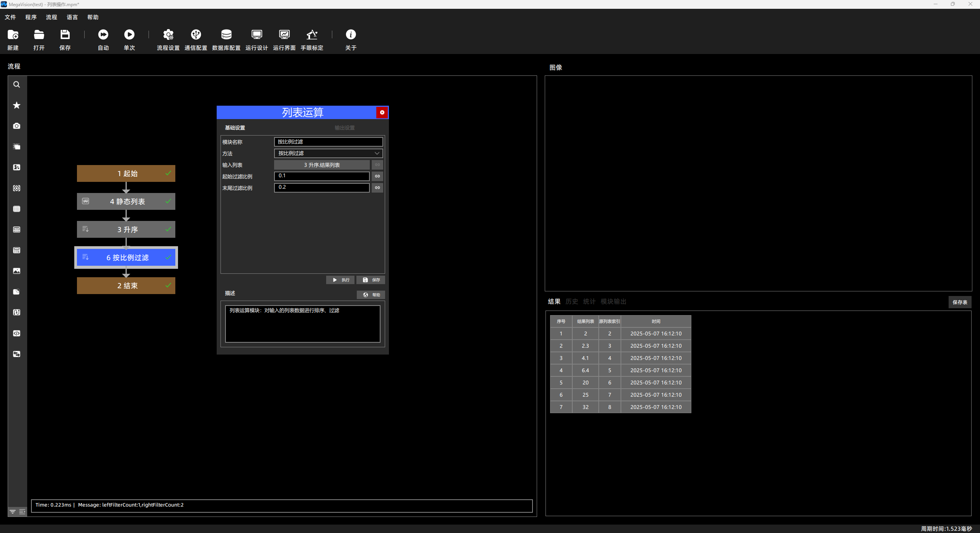Screen dimensions: 980x533
Task: Select the 3 升序 flow node
Action: point(126,229)
